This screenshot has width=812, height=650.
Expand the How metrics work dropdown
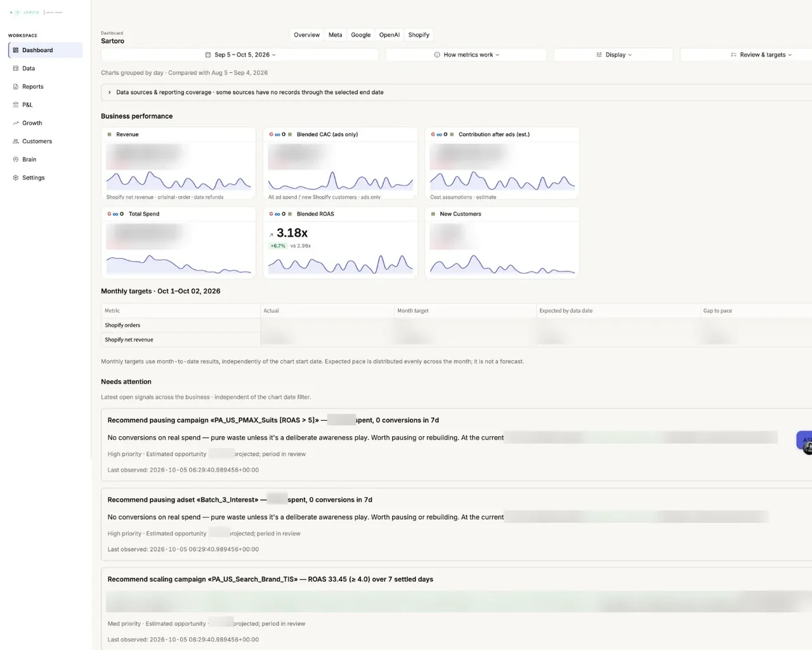pyautogui.click(x=466, y=55)
